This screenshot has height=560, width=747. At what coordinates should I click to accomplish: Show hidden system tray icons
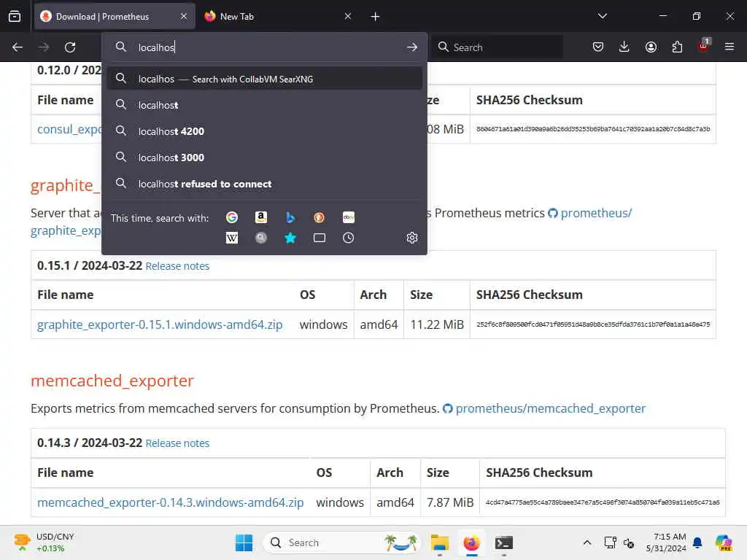click(587, 542)
